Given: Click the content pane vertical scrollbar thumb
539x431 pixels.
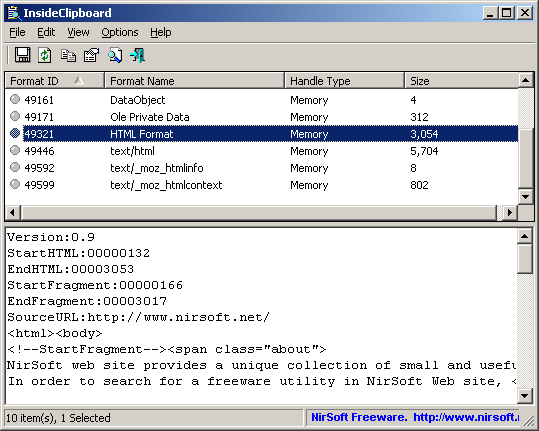Looking at the screenshot, I should 525,258.
